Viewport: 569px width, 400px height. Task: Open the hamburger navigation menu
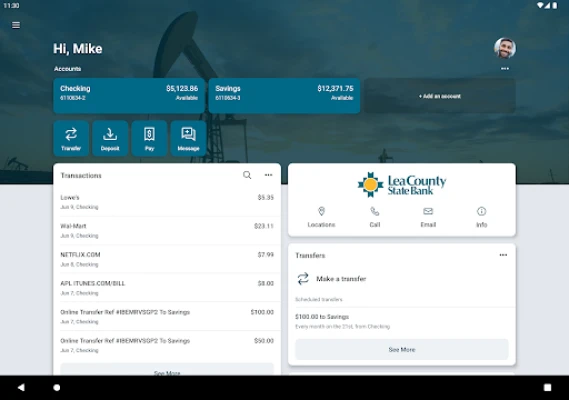click(x=16, y=25)
